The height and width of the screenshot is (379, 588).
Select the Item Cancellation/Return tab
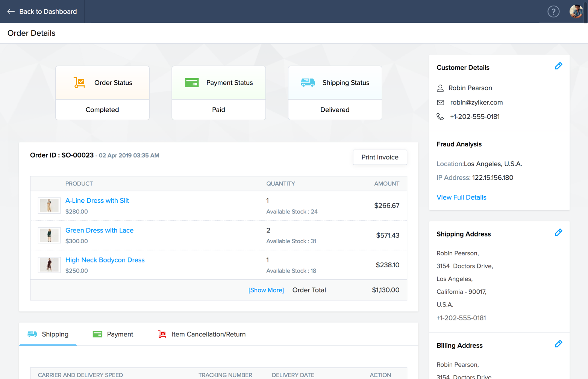(202, 334)
